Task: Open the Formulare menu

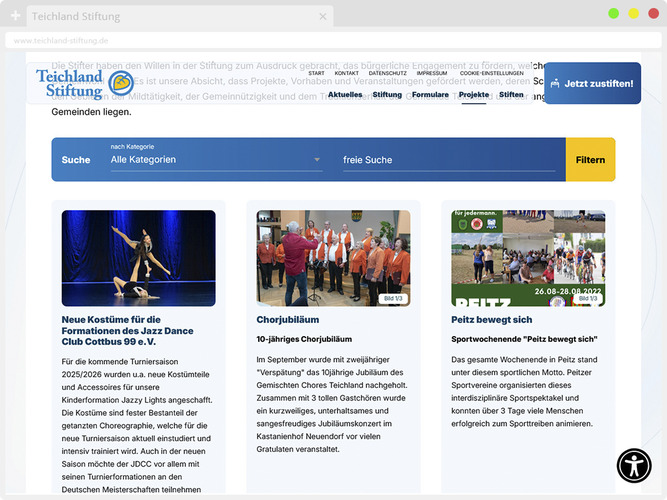Action: coord(430,94)
